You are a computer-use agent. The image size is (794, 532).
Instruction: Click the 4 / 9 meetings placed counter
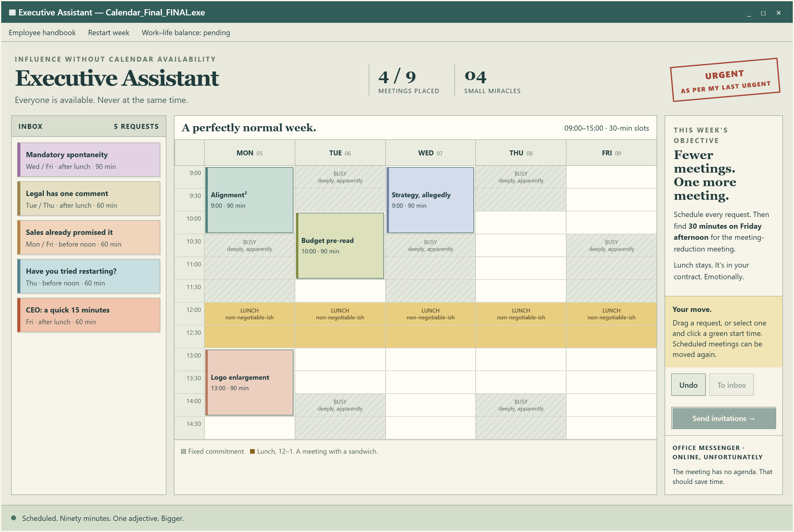coord(408,81)
